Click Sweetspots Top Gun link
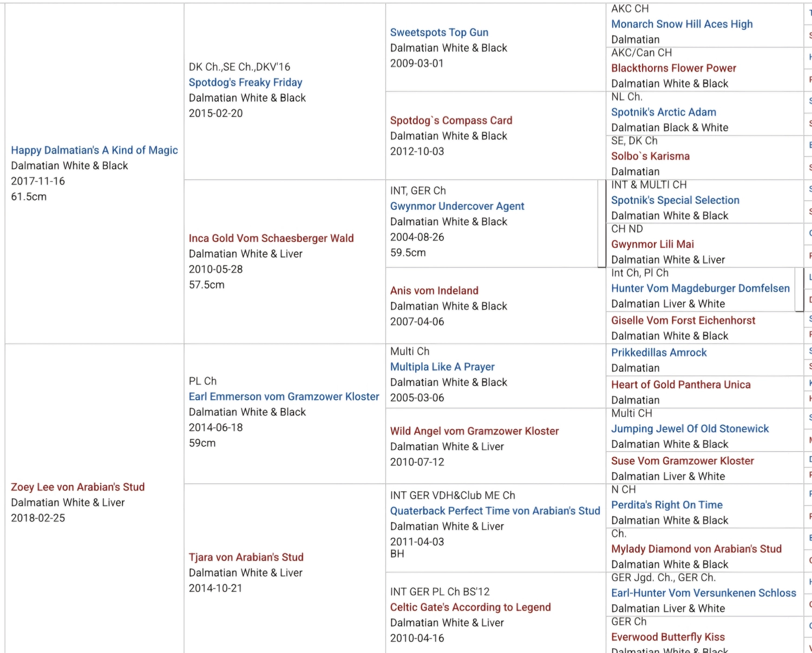812x653 pixels. coord(439,32)
